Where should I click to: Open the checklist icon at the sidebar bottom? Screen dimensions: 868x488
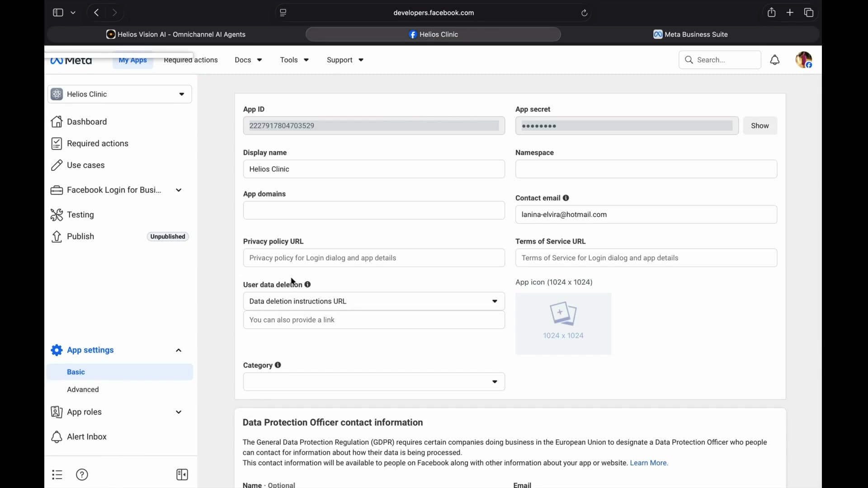[57, 475]
